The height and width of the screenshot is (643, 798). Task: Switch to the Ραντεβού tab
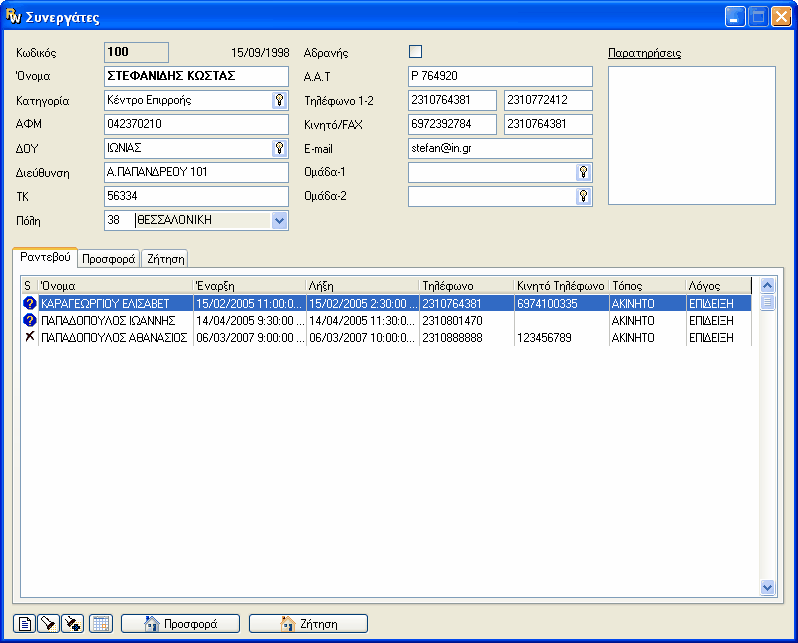coord(45,257)
